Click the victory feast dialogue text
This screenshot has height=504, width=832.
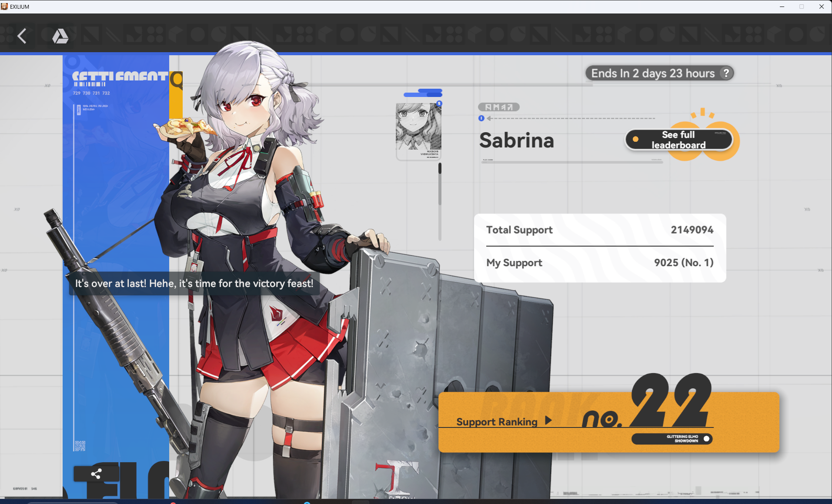(x=194, y=284)
